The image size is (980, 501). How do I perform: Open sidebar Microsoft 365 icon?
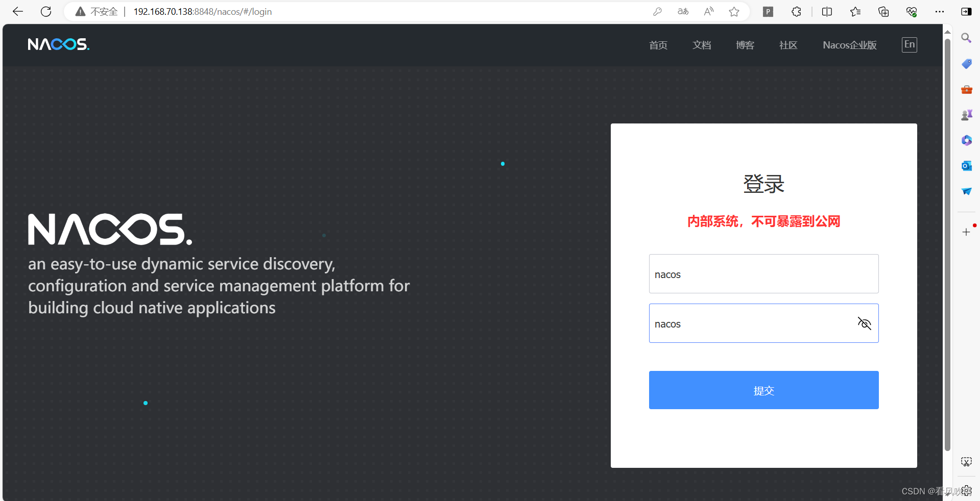click(x=966, y=140)
